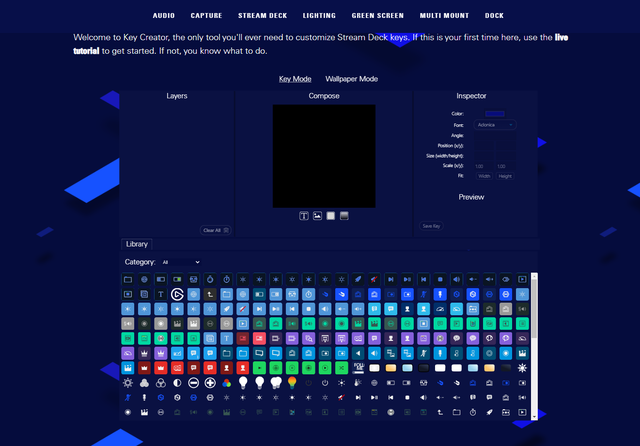Go to STREAM DECK in navigation

pos(263,16)
